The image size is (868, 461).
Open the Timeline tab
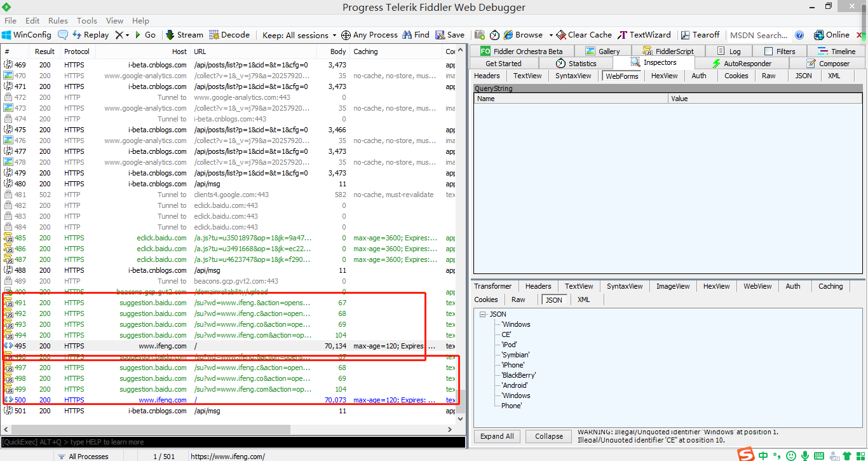[x=837, y=52]
